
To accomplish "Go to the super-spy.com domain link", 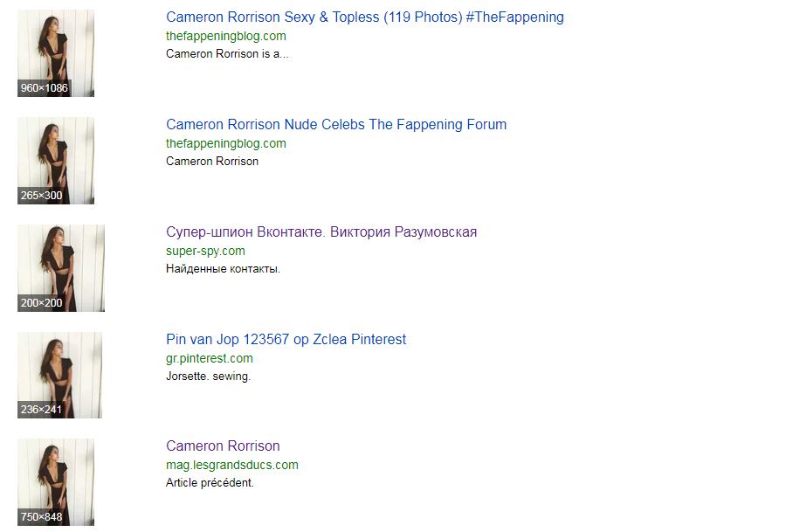I will click(x=205, y=252).
